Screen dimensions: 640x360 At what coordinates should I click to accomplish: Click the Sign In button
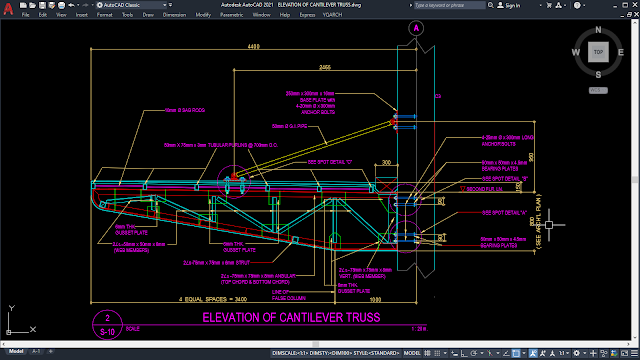[x=509, y=5]
